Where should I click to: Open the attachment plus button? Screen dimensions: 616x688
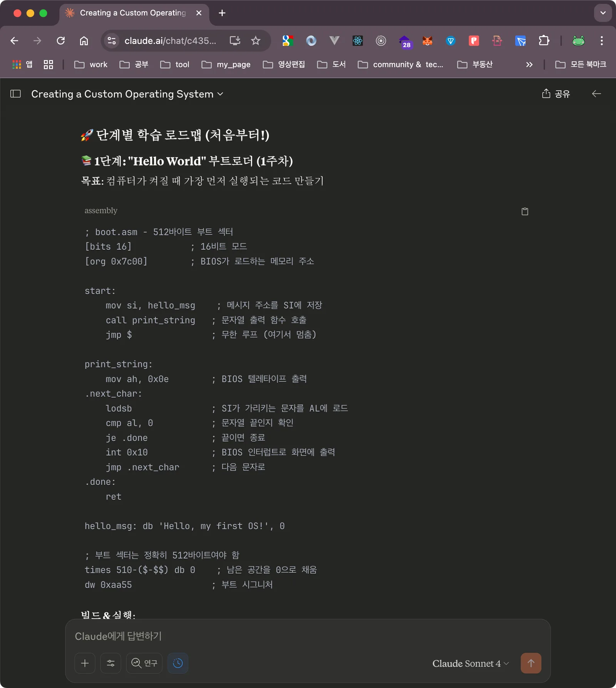[85, 663]
